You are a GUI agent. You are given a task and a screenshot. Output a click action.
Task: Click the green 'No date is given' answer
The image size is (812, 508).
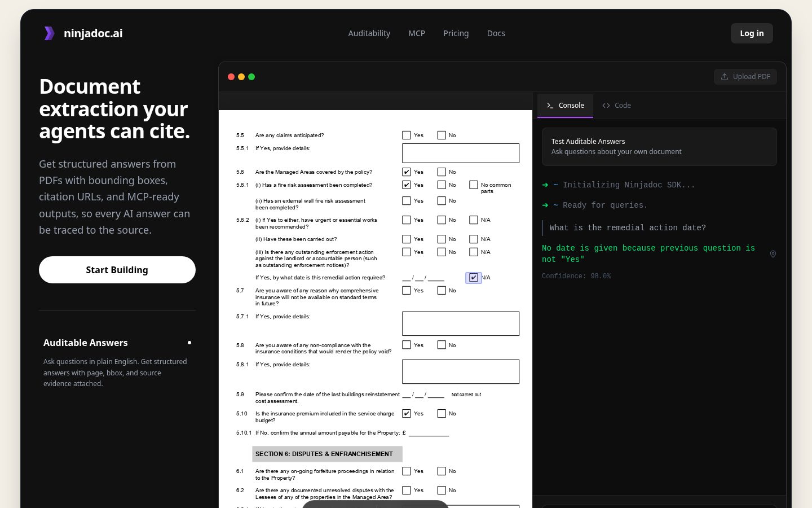coord(648,254)
